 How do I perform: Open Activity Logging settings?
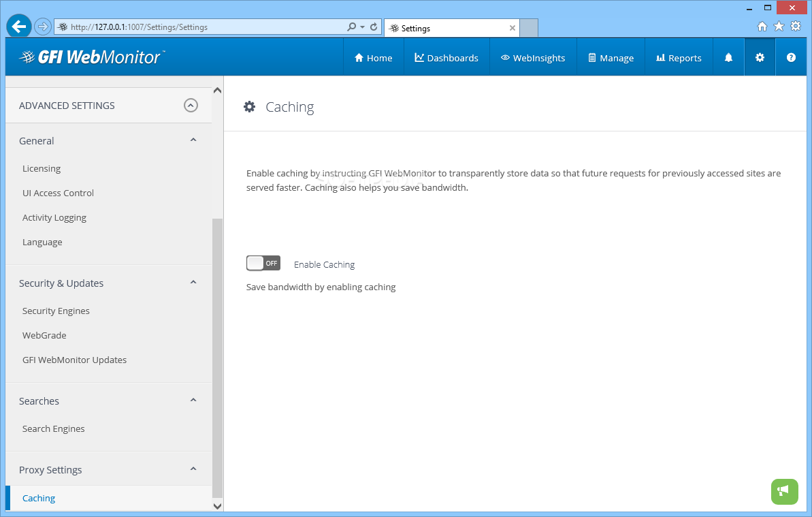(x=54, y=217)
